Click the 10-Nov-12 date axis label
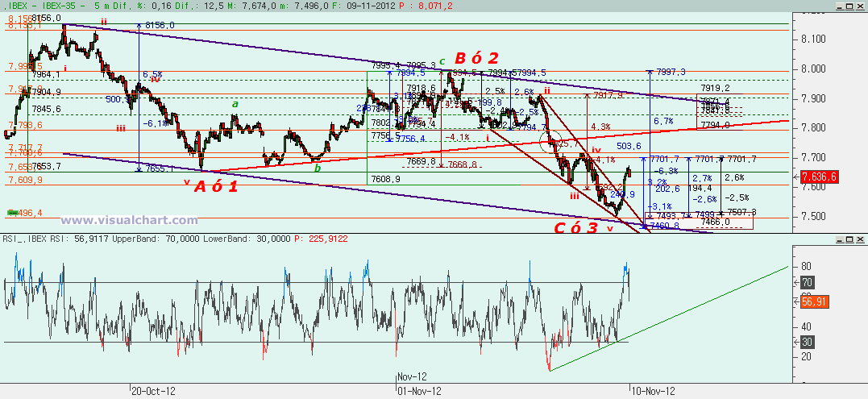868x399 pixels. point(653,391)
